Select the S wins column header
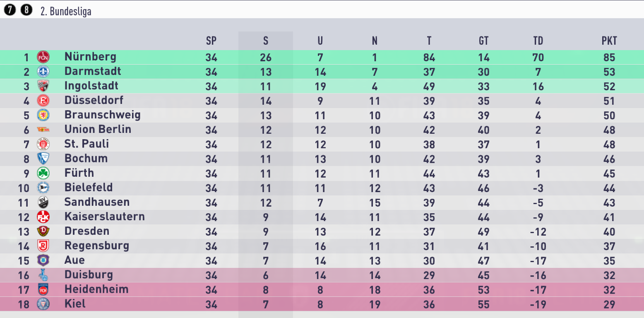 266,41
